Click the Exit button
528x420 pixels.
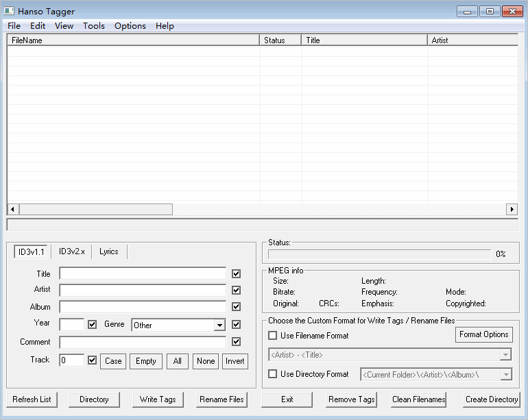click(x=287, y=399)
